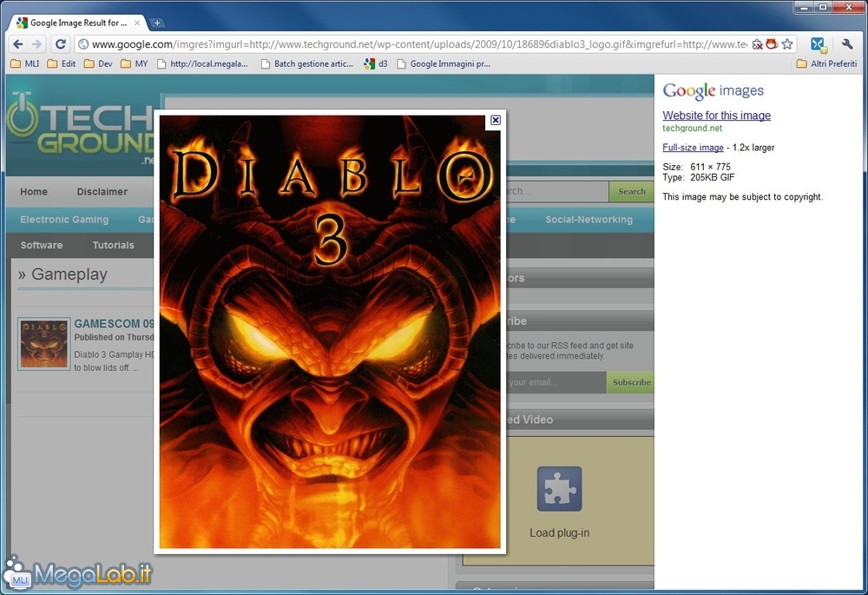Viewport: 868px width, 595px height.
Task: Open the Google Immagini bookmark
Action: tap(443, 63)
